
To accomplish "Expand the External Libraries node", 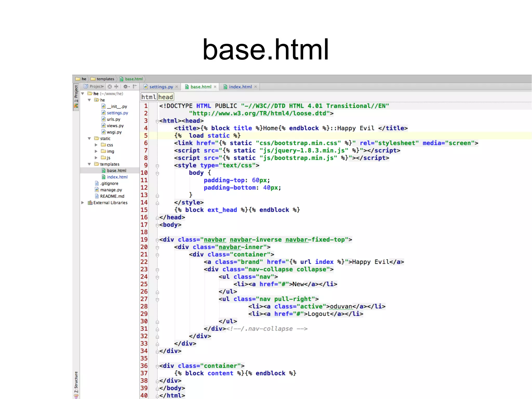I will pyautogui.click(x=83, y=203).
